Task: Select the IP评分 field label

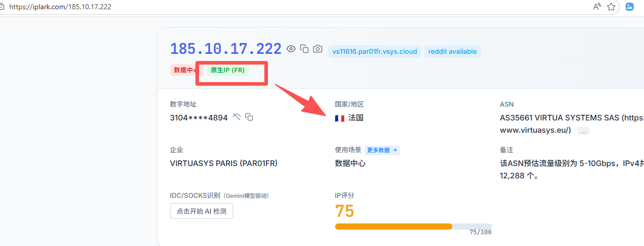Action: click(344, 196)
